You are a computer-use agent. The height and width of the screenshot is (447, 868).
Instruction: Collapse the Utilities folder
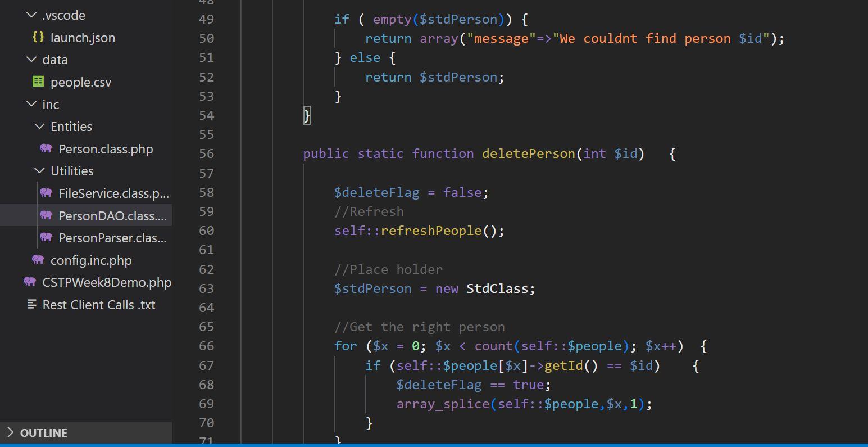point(39,171)
